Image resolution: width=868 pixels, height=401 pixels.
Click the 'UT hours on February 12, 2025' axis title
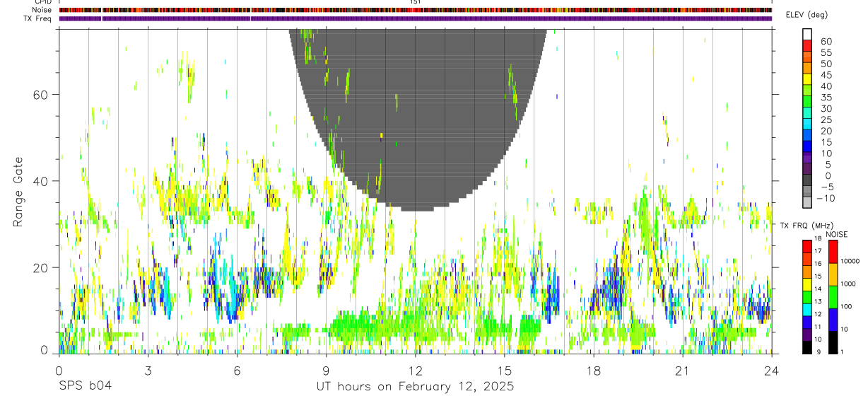pos(415,388)
